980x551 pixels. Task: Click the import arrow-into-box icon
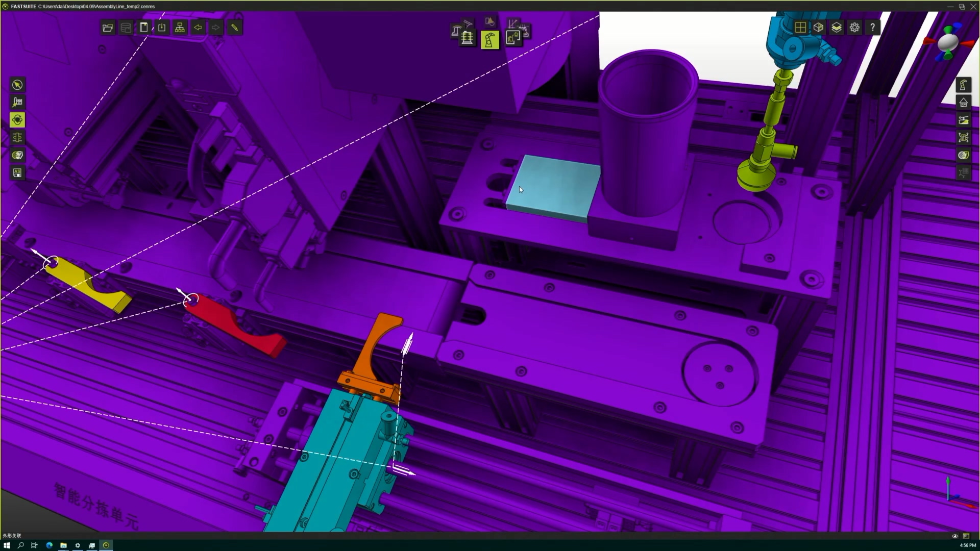click(x=162, y=28)
